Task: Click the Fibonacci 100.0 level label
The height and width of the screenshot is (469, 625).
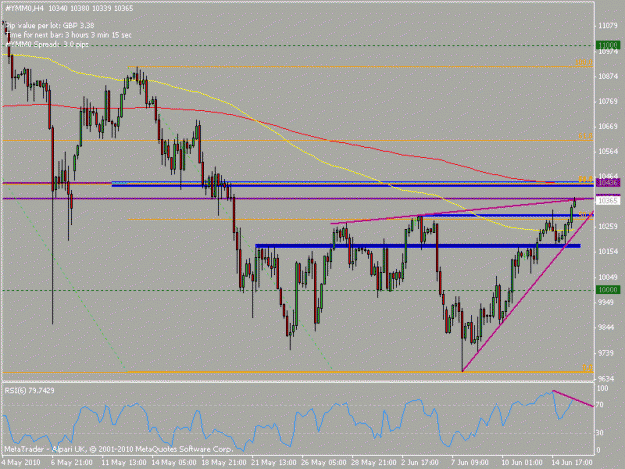Action: coord(584,63)
